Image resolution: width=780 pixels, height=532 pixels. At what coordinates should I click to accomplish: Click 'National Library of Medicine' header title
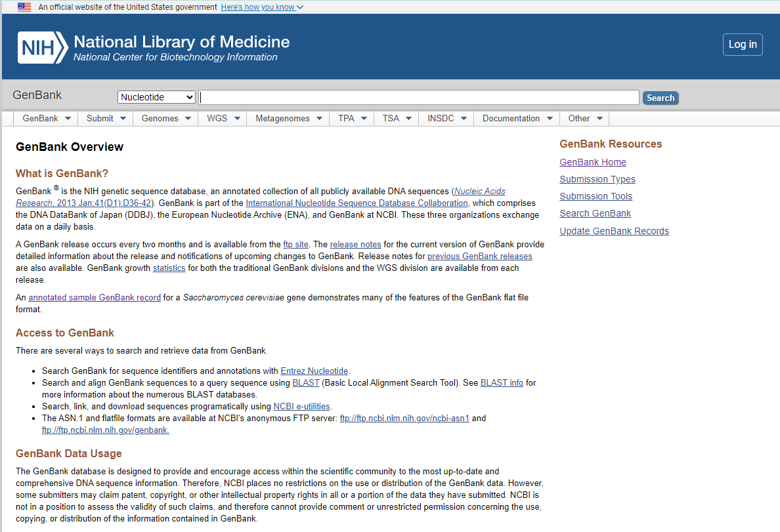point(182,42)
